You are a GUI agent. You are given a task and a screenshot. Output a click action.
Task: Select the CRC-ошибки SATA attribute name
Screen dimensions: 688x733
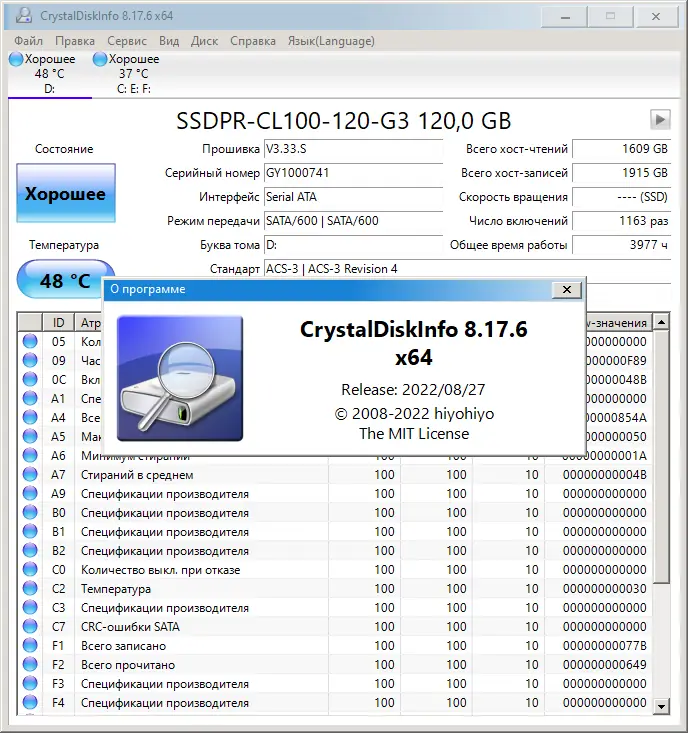[130, 626]
